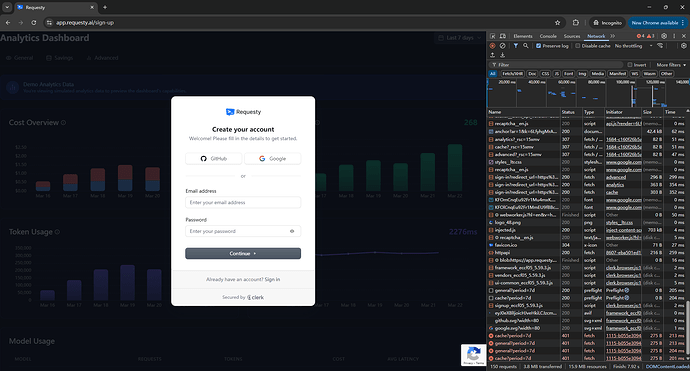The image size is (690, 371).
Task: Follow the Sign in link
Action: pos(272,279)
